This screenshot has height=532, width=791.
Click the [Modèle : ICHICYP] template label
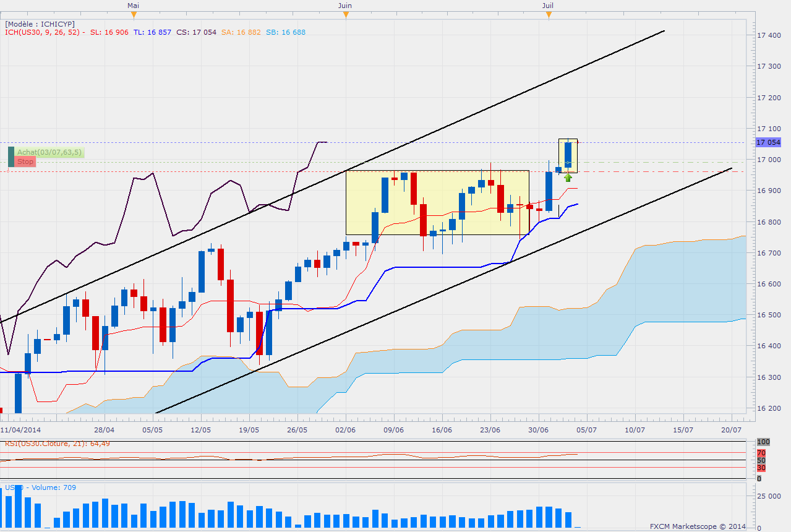coord(40,24)
